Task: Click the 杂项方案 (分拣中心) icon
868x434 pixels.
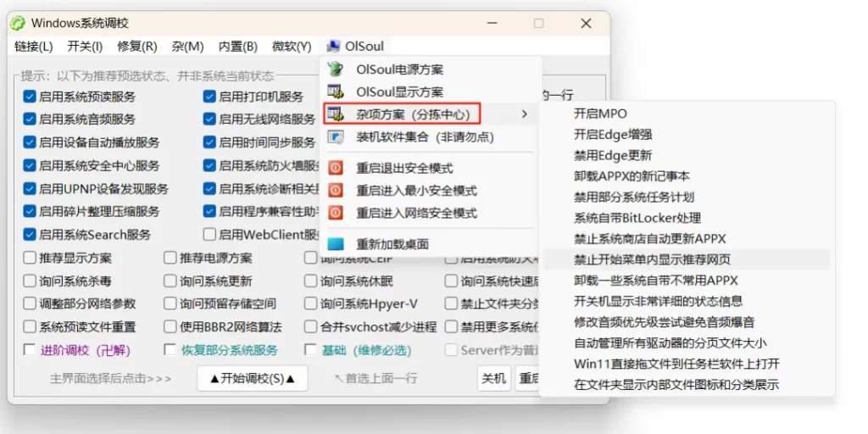Action: pyautogui.click(x=336, y=114)
